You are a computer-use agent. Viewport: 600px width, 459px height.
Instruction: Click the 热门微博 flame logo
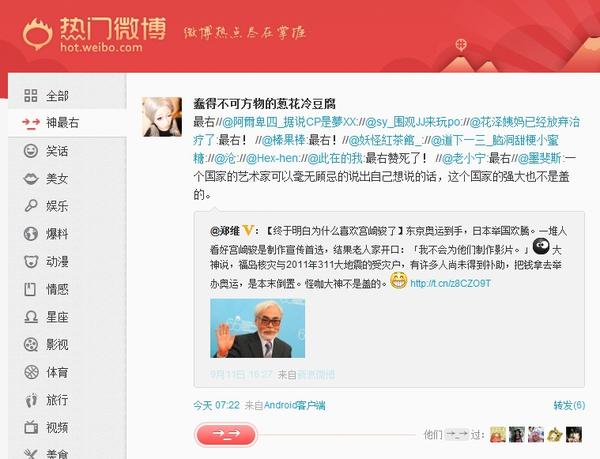coord(37,34)
